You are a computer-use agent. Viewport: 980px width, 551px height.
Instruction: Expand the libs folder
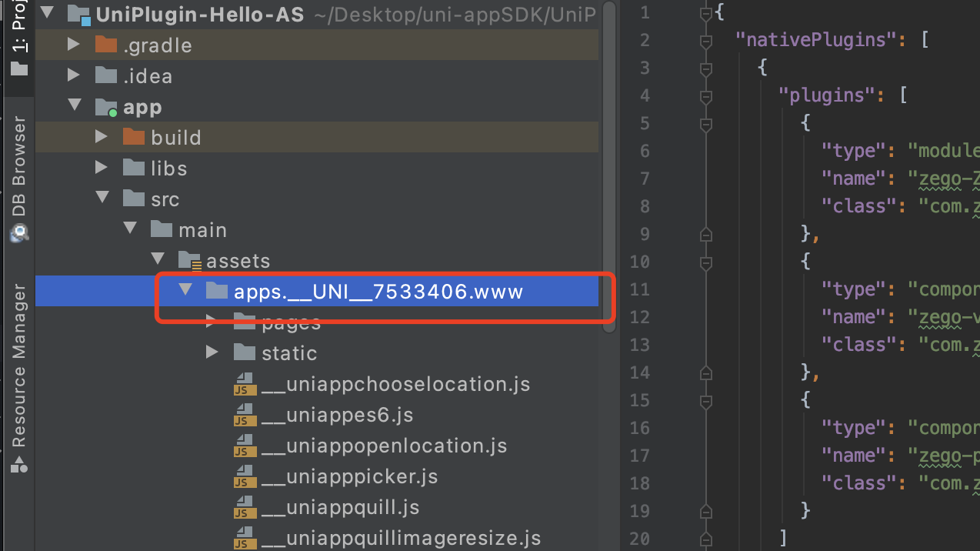pos(101,168)
